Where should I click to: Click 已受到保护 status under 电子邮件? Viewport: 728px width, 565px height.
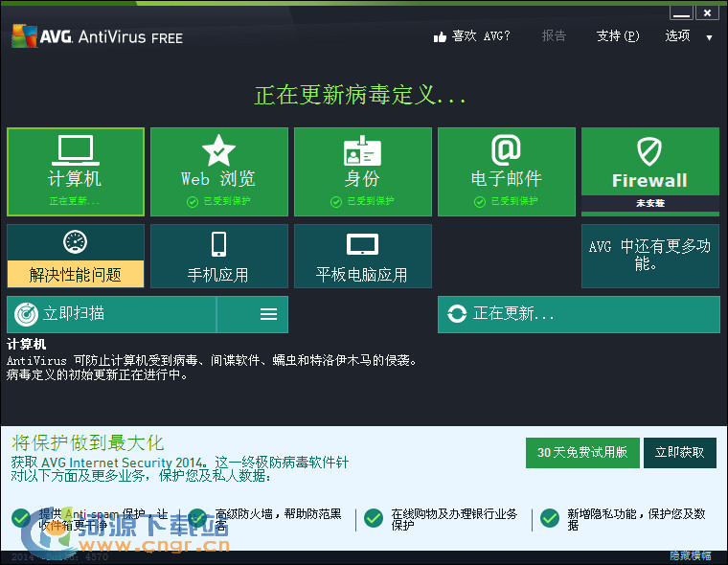[506, 201]
